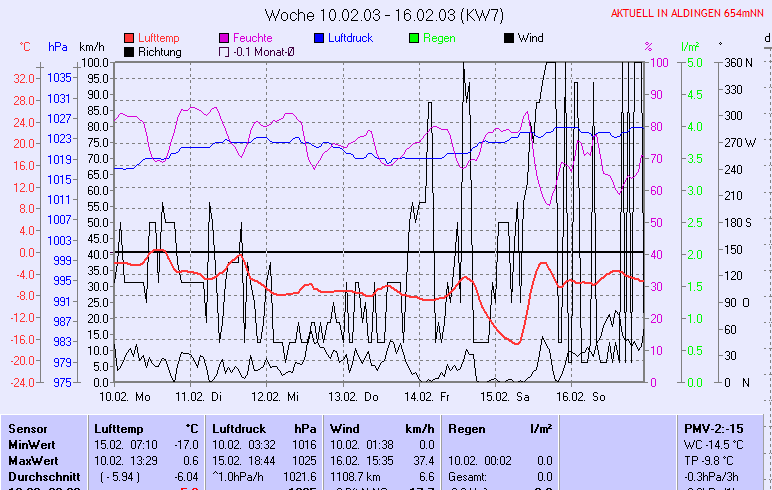Open the 'AKTUELL IN ALDINGEN 654mNN' link
Image resolution: width=772 pixels, height=490 pixels.
pyautogui.click(x=689, y=14)
